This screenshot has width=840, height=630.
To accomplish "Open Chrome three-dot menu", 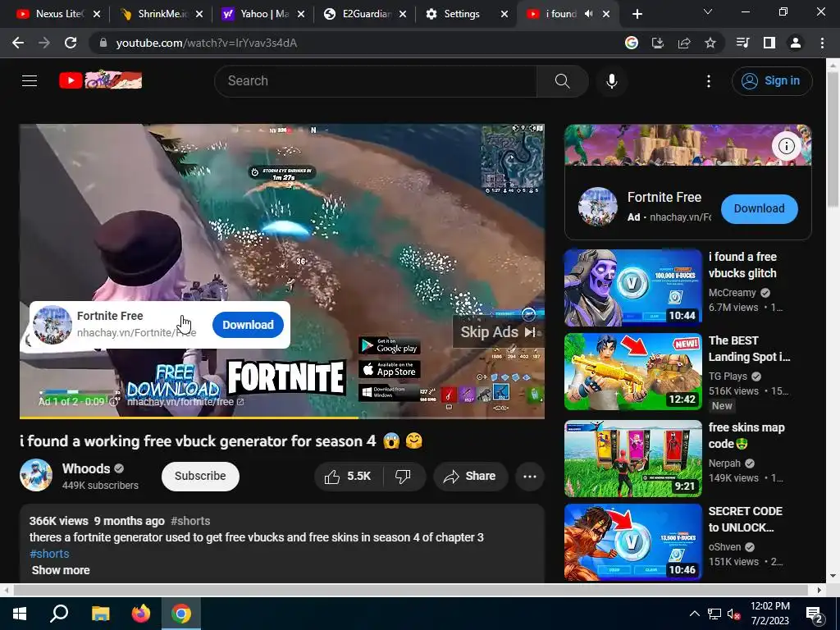I will tap(822, 43).
